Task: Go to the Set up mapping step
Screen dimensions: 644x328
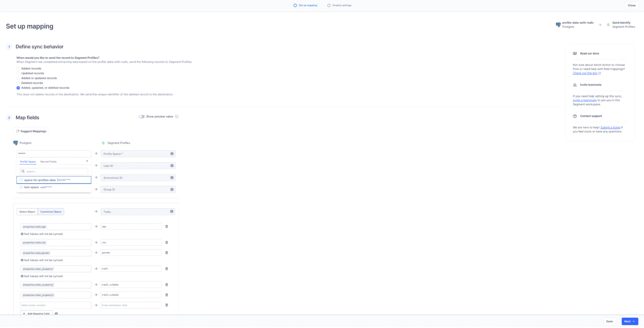Action: tap(305, 5)
